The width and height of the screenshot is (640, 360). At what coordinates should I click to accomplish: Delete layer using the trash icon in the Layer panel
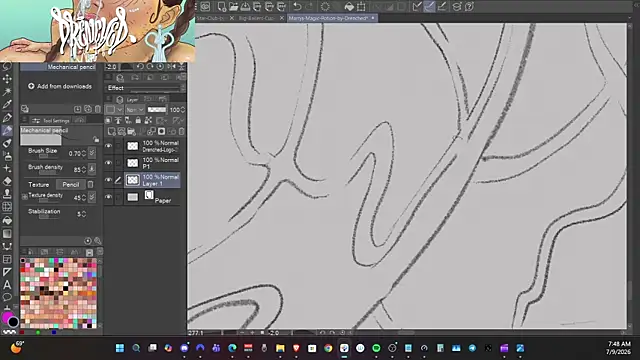pyautogui.click(x=182, y=131)
